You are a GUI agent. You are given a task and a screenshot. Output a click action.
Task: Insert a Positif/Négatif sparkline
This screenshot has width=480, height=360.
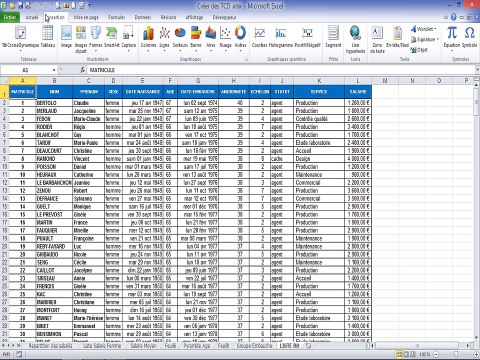tap(307, 37)
